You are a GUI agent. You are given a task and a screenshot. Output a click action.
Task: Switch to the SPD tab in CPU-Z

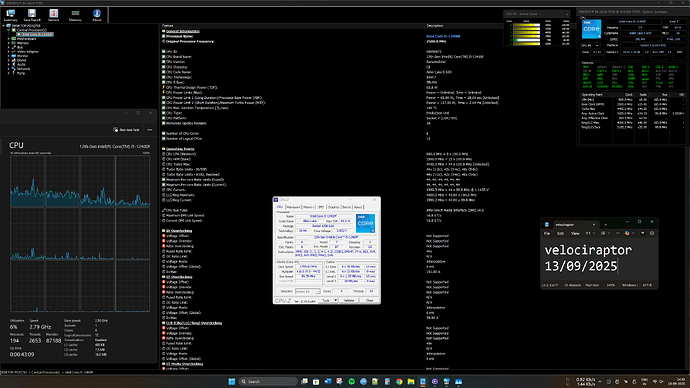[321, 207]
